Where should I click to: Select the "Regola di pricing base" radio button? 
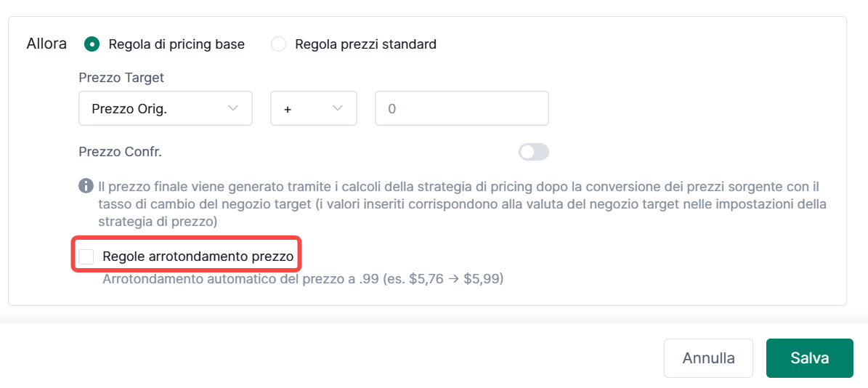[92, 44]
